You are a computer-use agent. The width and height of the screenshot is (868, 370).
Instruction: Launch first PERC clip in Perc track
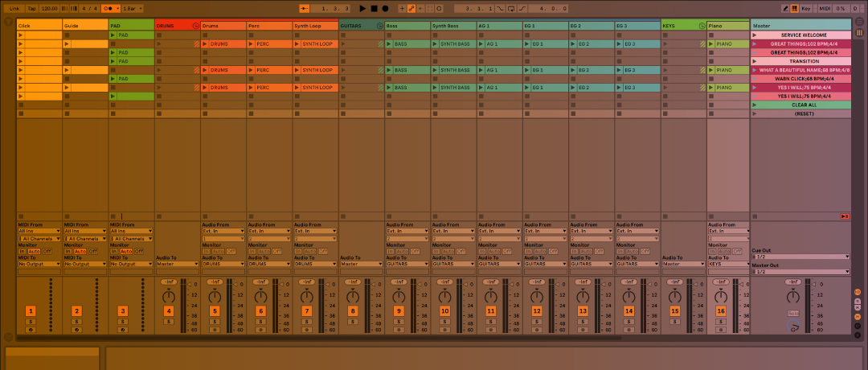(x=251, y=43)
